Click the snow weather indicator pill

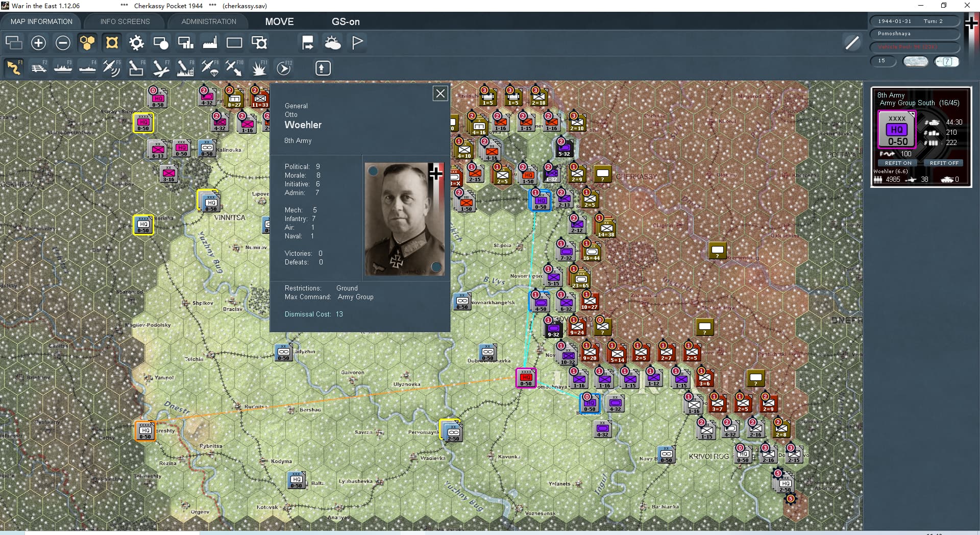[x=916, y=61]
